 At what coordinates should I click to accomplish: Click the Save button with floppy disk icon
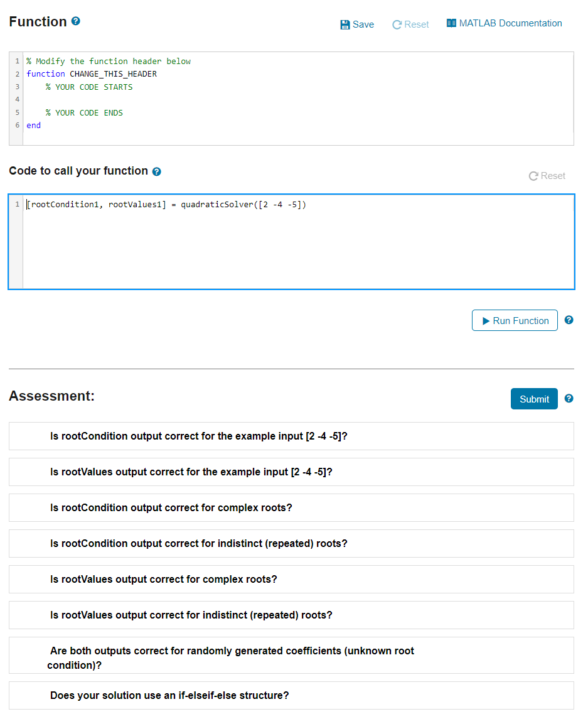click(357, 24)
